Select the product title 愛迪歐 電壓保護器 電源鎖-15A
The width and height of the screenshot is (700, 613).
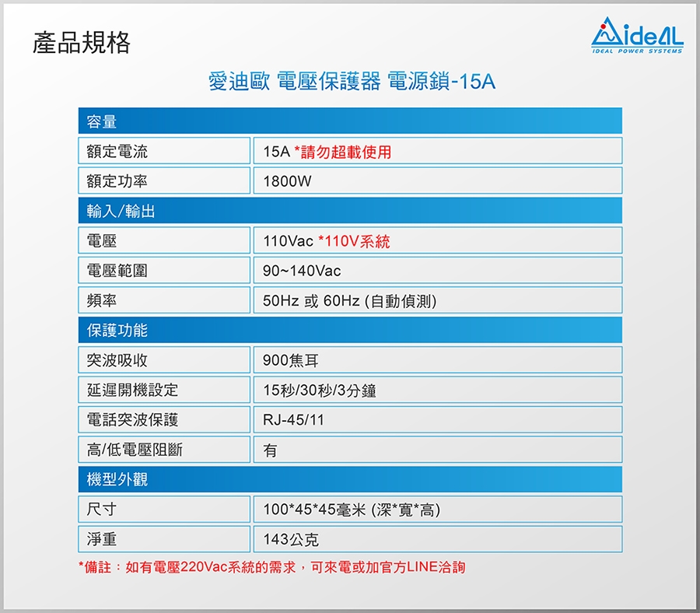[x=352, y=82]
